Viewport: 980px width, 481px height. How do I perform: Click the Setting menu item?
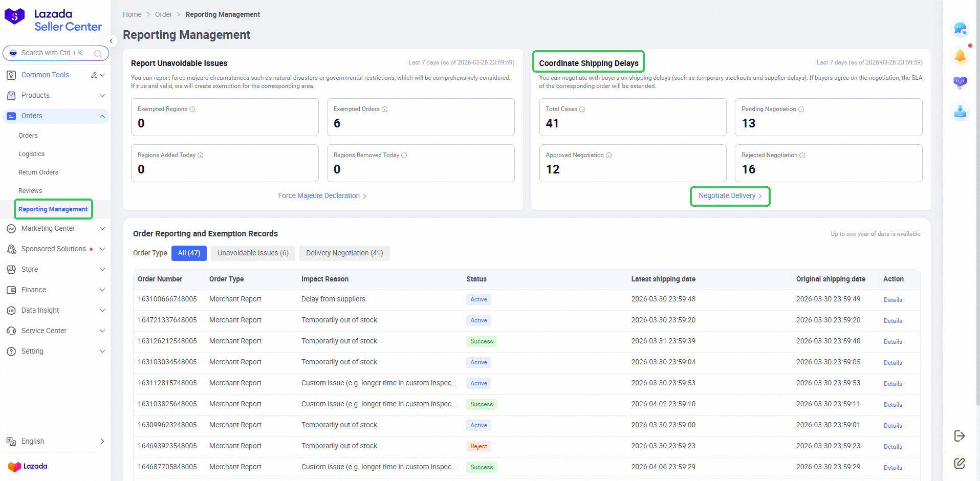pyautogui.click(x=56, y=352)
